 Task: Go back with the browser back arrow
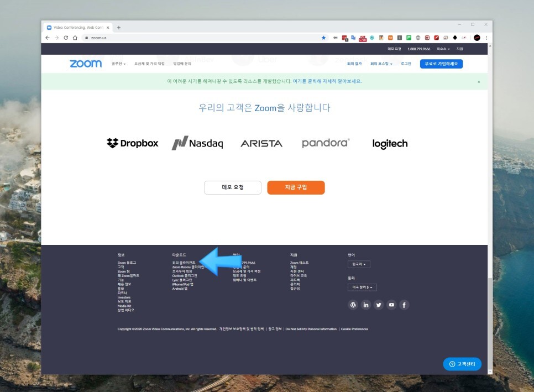click(48, 38)
